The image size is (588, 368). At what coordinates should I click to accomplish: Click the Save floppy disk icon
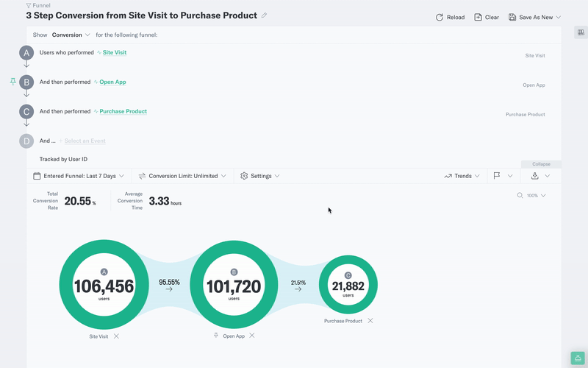click(x=512, y=17)
